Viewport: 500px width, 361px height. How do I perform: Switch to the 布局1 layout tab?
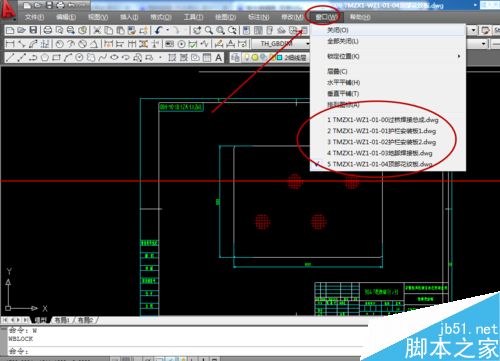[x=62, y=320]
